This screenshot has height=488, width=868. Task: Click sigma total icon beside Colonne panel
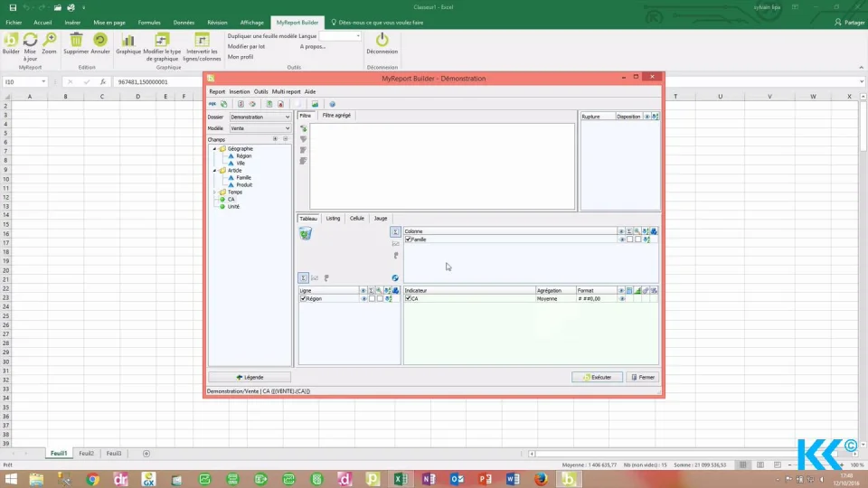click(395, 232)
